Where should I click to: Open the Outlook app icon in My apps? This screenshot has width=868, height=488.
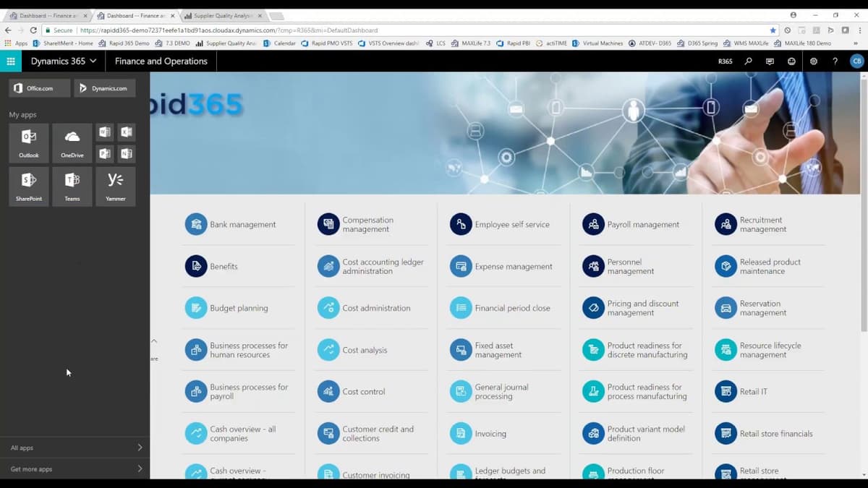click(28, 142)
